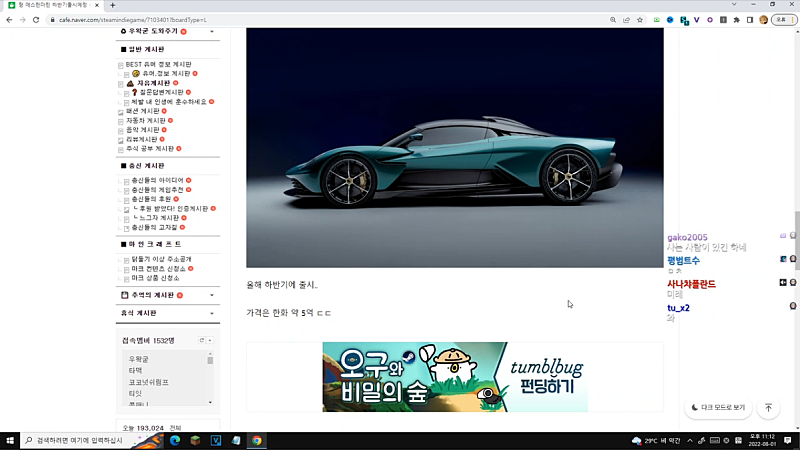This screenshot has height=450, width=800.
Task: Open Minecraft from the taskbar
Action: click(x=196, y=440)
